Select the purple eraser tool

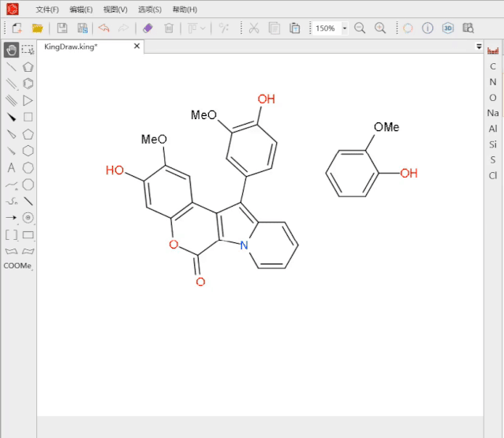click(147, 28)
